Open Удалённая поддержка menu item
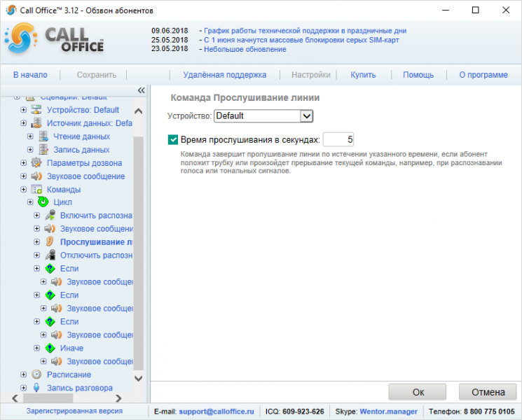Viewport: 522px width, 420px height. coord(225,75)
